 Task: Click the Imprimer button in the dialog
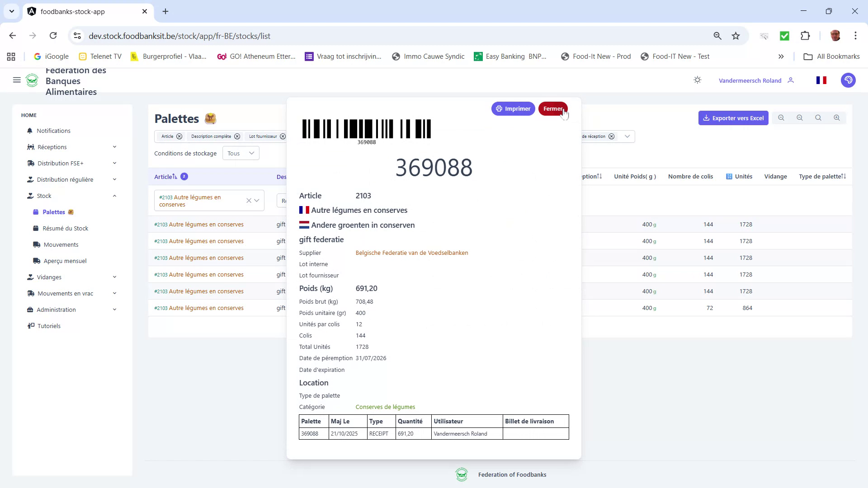pyautogui.click(x=513, y=108)
